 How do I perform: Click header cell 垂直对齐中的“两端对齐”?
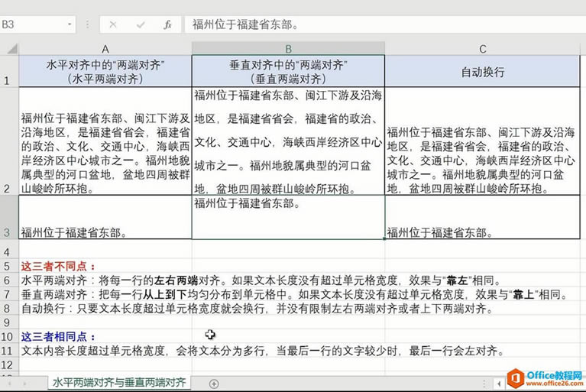(x=288, y=71)
